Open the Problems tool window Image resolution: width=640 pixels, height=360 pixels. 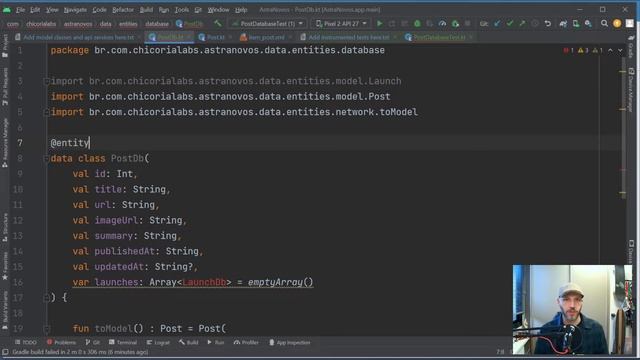pyautogui.click(x=61, y=342)
